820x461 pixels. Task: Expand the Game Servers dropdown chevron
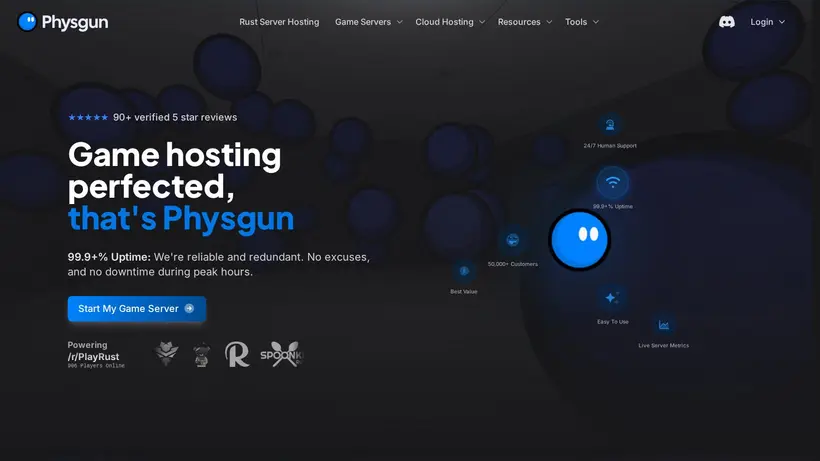[x=400, y=22]
